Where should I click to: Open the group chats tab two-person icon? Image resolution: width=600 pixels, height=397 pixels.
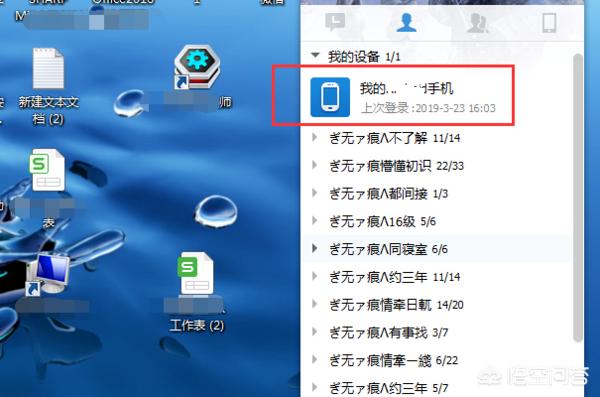pyautogui.click(x=478, y=23)
